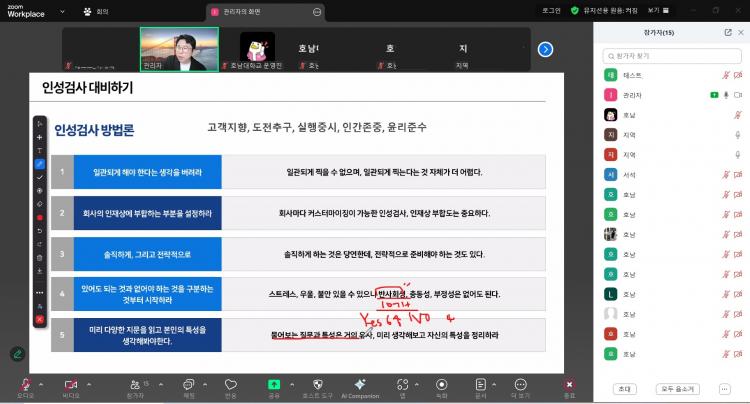Toggle 관리자 microphone in participant list

point(726,95)
